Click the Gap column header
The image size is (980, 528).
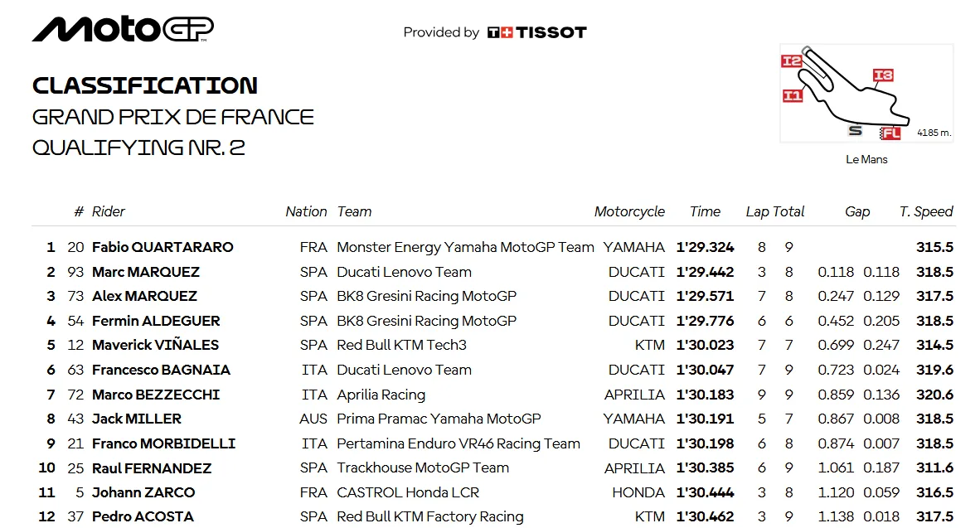point(857,212)
